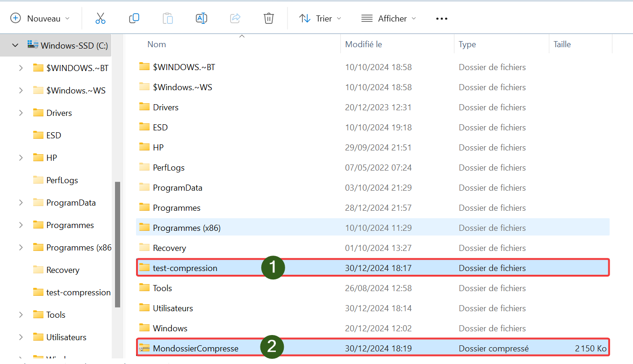Expand the HP node in the sidebar
The width and height of the screenshot is (633, 364).
(x=21, y=157)
